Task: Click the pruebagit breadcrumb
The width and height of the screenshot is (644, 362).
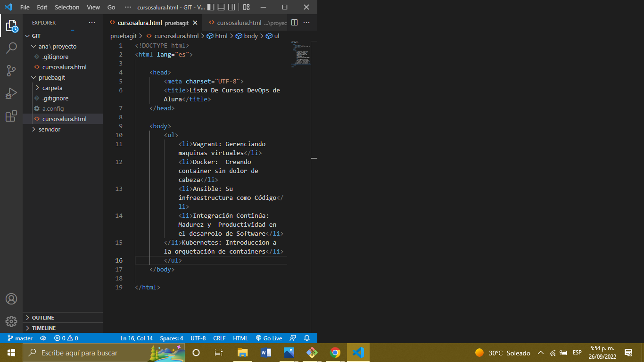Action: coord(124,36)
